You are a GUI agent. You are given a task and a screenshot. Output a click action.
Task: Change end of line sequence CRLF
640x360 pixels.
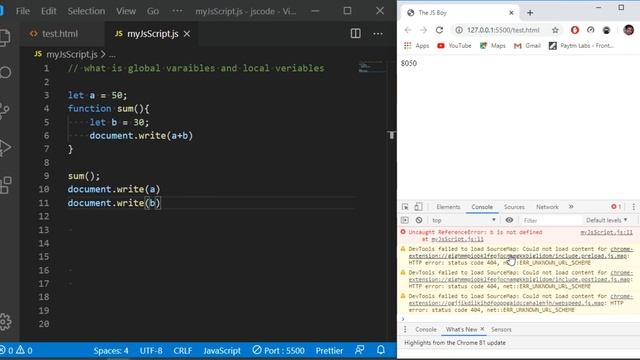(x=182, y=351)
